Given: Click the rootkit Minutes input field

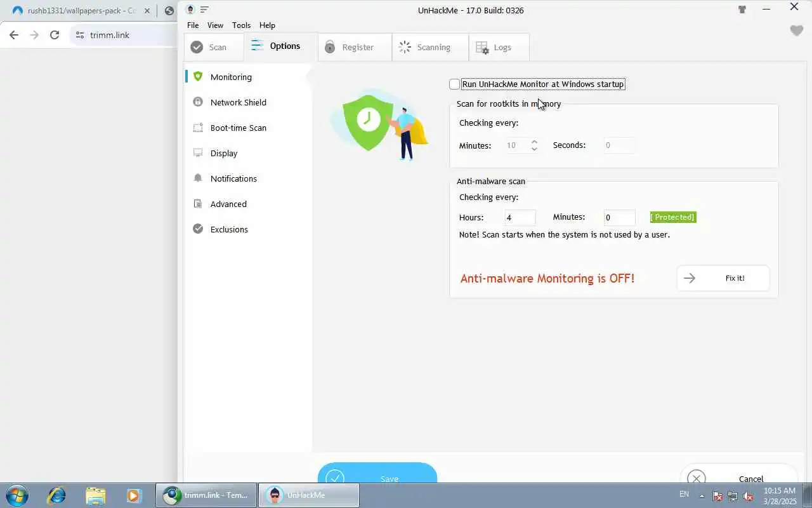Looking at the screenshot, I should pyautogui.click(x=517, y=145).
